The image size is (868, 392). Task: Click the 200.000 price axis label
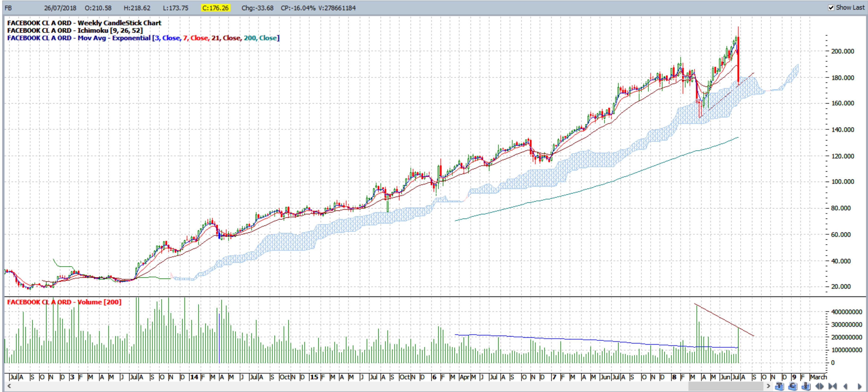tap(843, 51)
